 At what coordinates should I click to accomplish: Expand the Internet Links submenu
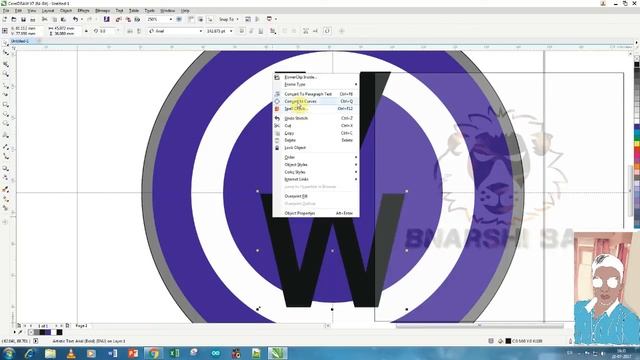[316, 179]
